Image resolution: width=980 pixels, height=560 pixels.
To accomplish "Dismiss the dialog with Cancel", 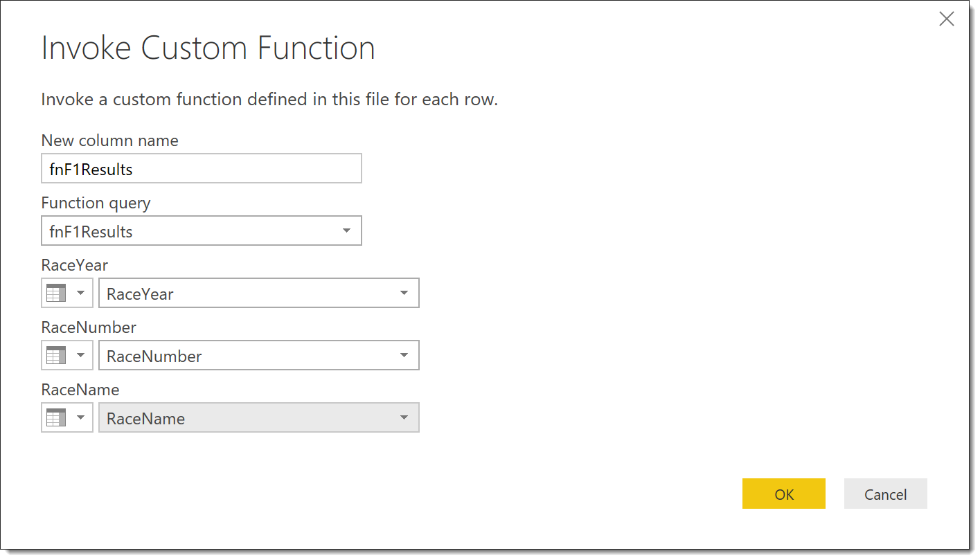I will [885, 494].
